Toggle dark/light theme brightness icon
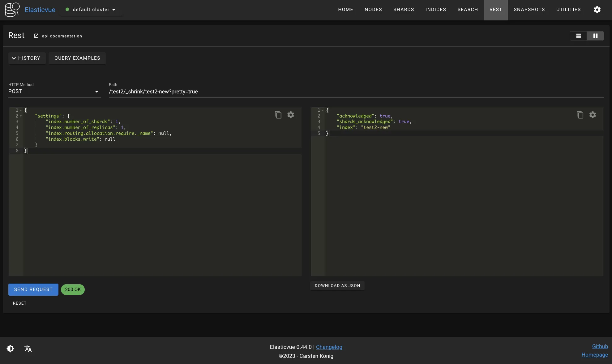Image resolution: width=612 pixels, height=364 pixels. (10, 349)
